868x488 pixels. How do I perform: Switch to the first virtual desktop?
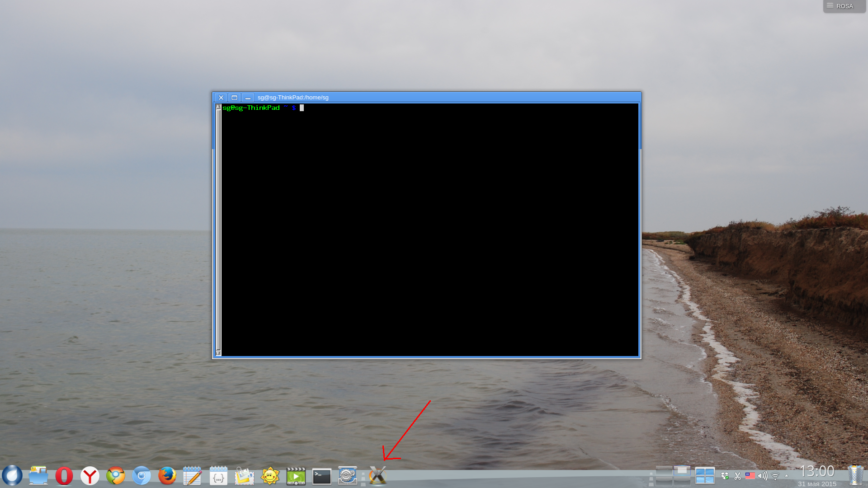tap(664, 471)
